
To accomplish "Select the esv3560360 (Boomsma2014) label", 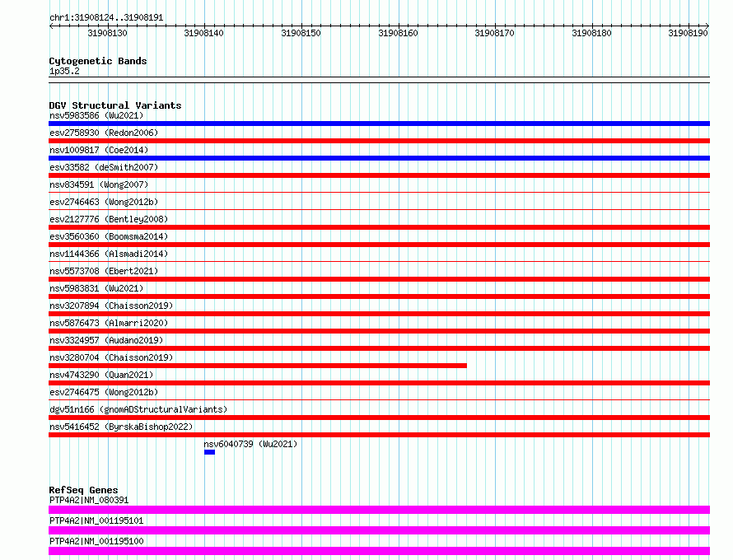I will point(109,236).
